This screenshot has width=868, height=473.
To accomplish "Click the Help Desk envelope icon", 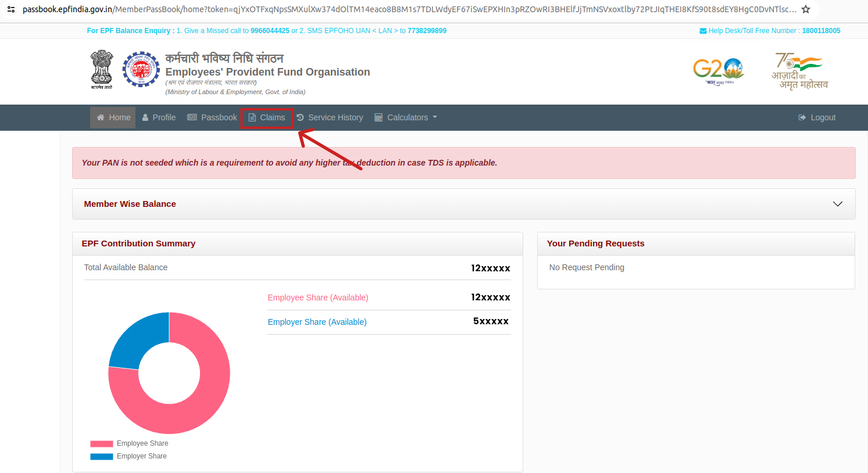I will pyautogui.click(x=703, y=31).
